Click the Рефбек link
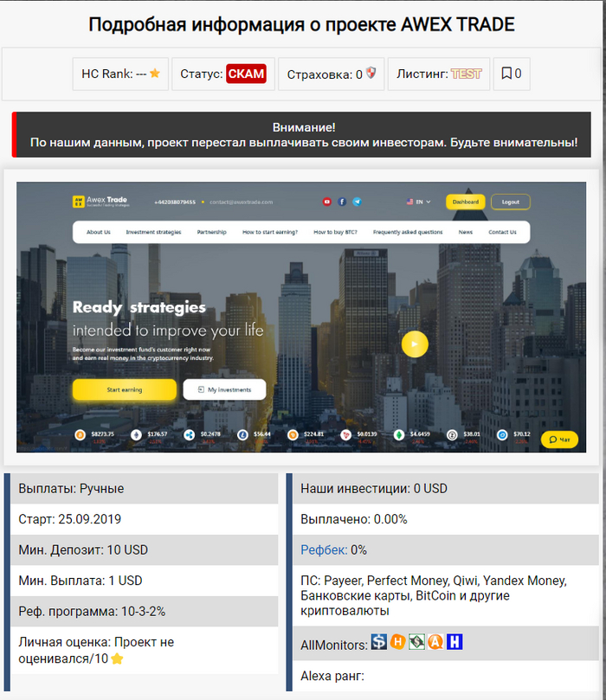 tap(324, 550)
